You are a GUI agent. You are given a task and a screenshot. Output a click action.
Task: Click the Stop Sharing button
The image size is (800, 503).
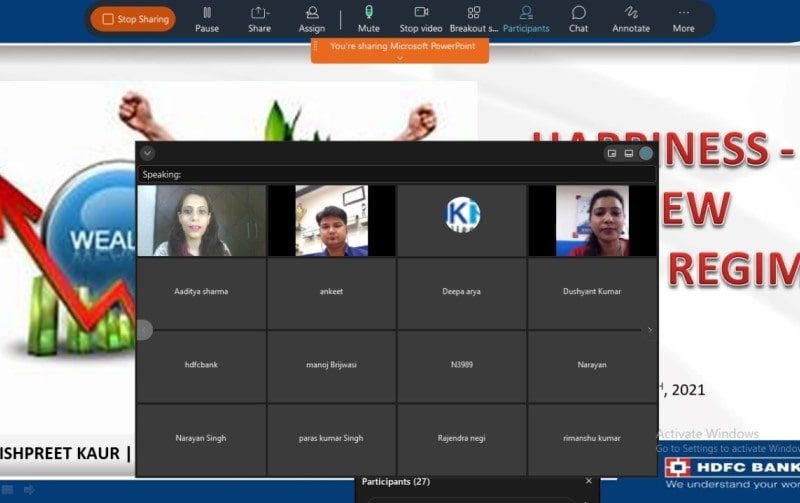tap(133, 19)
